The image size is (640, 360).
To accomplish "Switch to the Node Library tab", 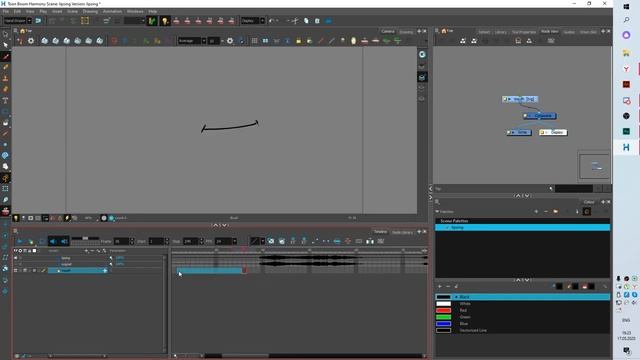I will (402, 232).
